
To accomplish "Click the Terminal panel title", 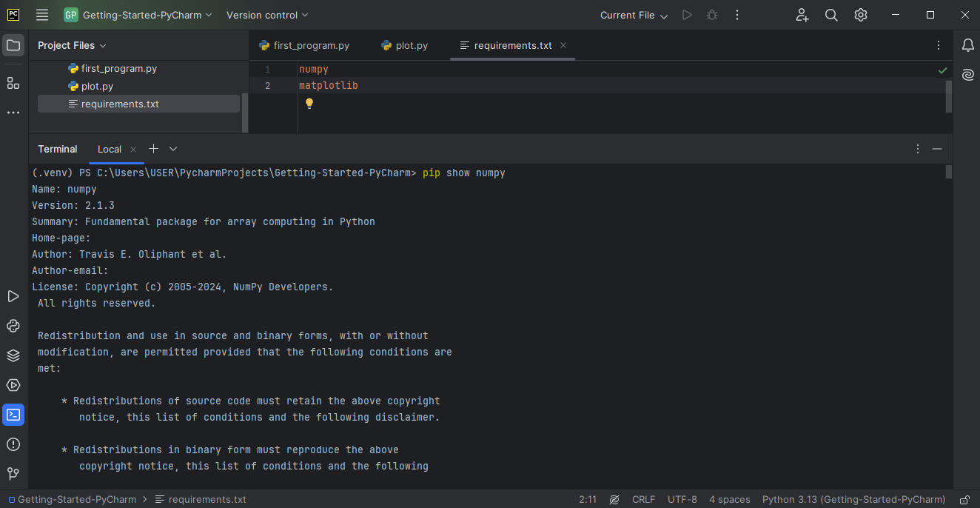I will 58,149.
